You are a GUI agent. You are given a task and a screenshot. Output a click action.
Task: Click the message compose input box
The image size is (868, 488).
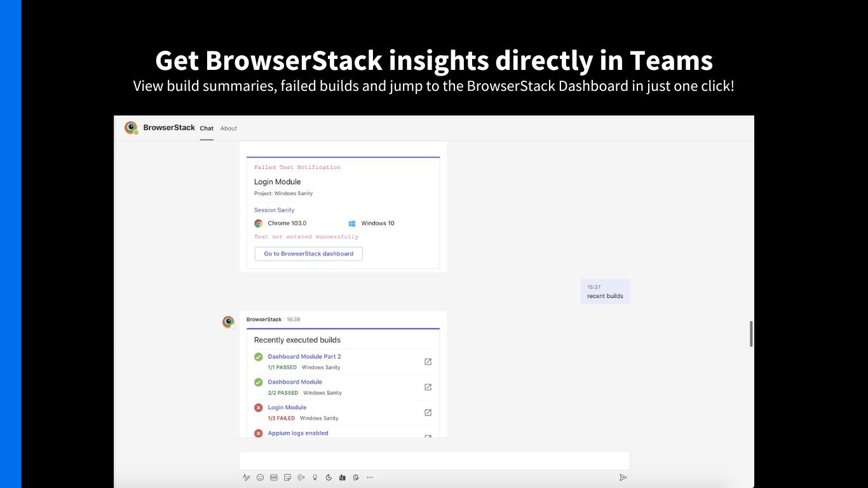tap(435, 461)
